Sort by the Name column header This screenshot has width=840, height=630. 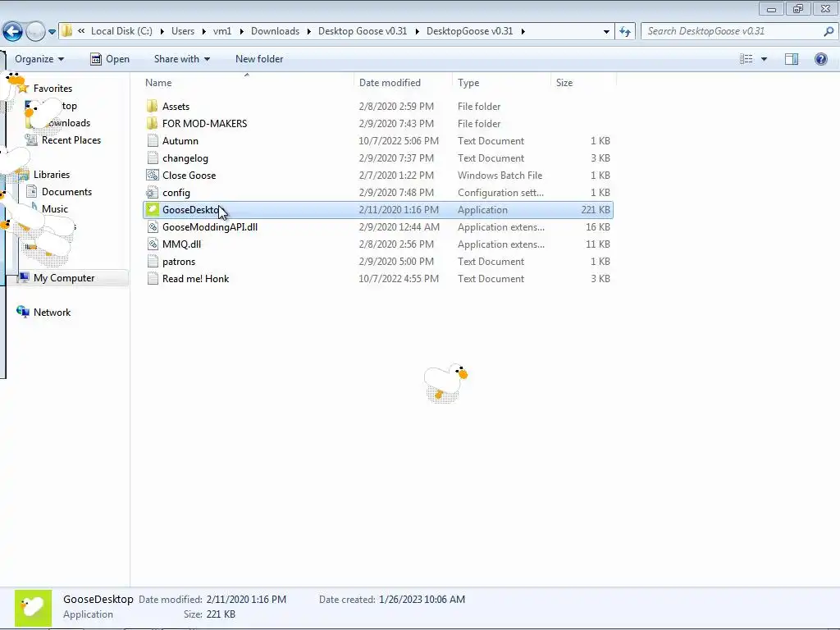[158, 83]
